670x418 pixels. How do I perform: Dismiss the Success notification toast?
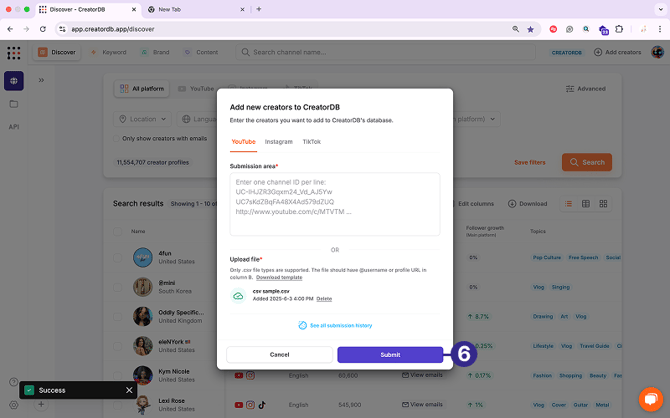point(129,390)
